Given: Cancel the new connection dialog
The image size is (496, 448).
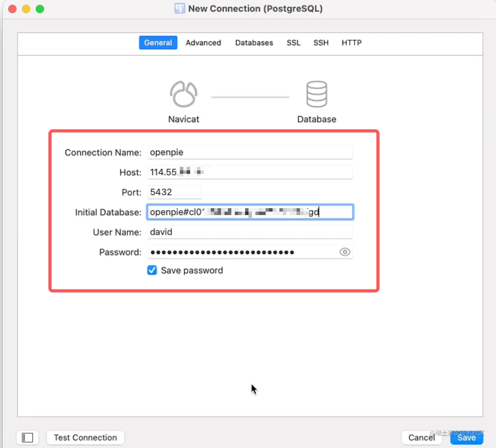Looking at the screenshot, I should pyautogui.click(x=422, y=437).
